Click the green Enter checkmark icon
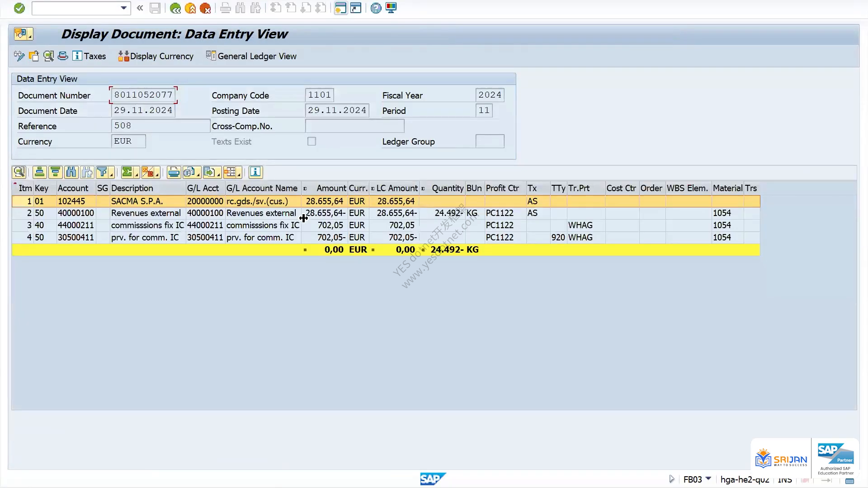 tap(19, 8)
